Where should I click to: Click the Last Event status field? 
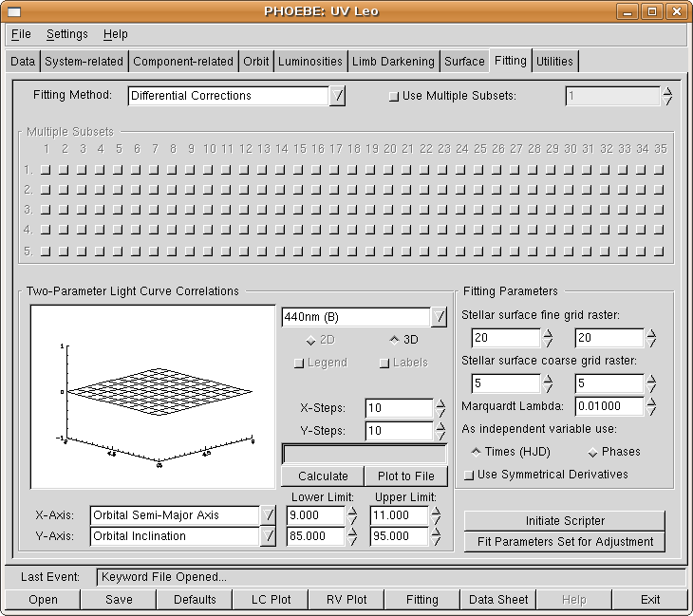[x=391, y=577]
